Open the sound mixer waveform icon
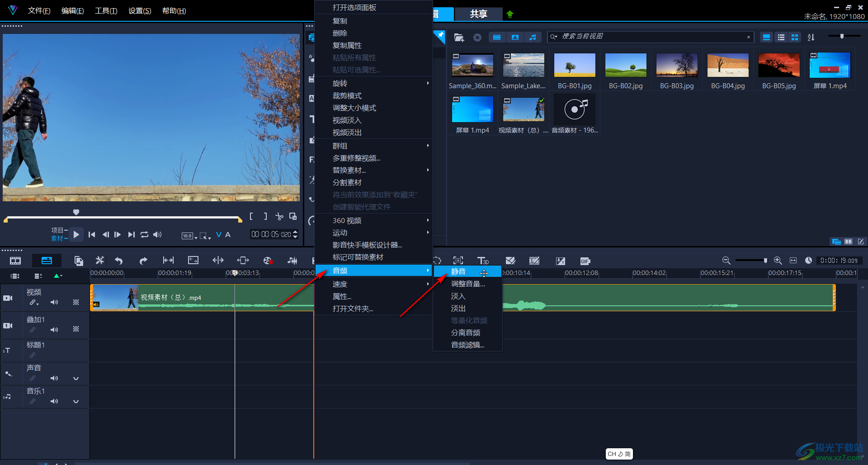 coord(292,261)
